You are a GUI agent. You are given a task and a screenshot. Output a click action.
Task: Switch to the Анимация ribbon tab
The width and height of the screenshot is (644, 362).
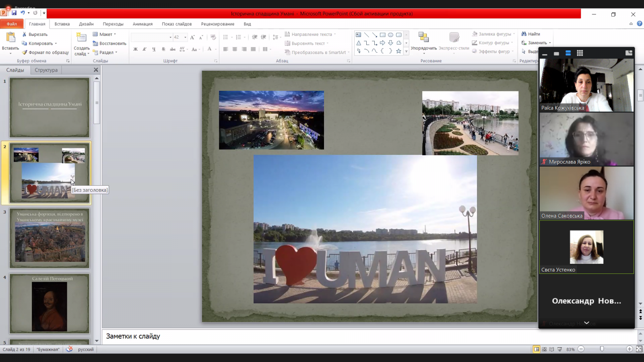142,24
